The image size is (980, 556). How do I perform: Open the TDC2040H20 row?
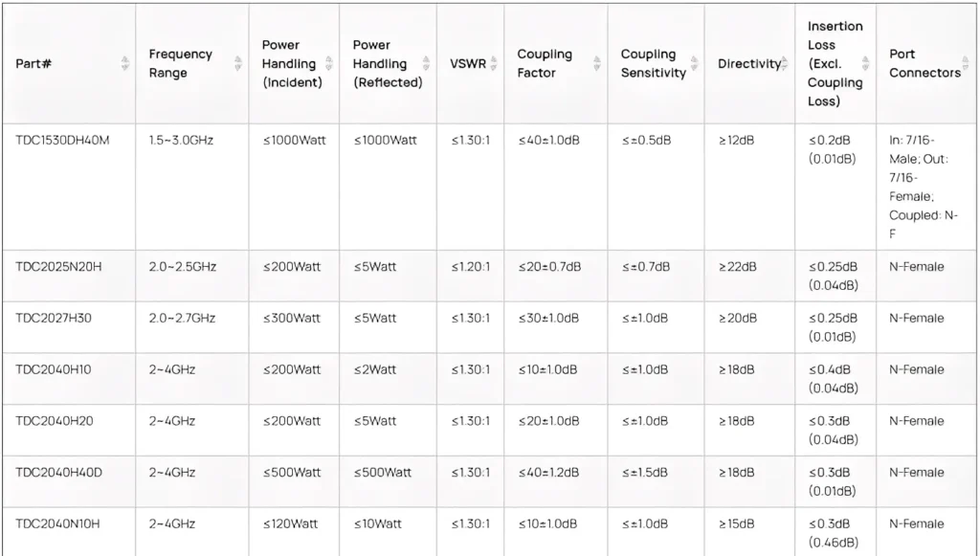point(55,421)
